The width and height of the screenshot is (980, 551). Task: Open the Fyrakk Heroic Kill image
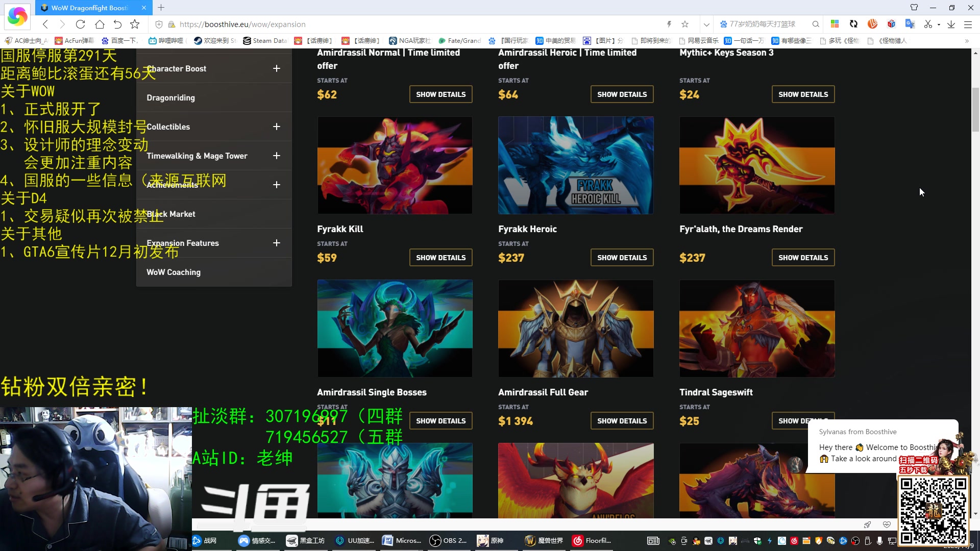(576, 165)
